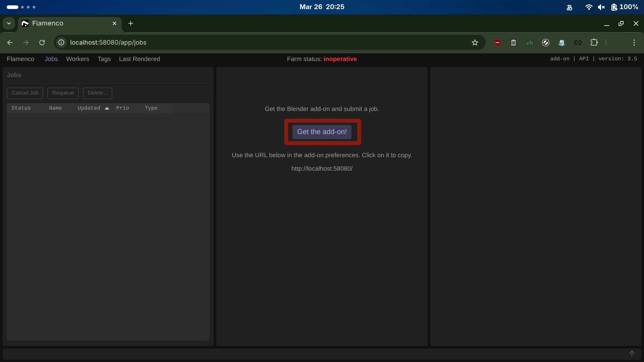
Task: Go forward to the next page
Action: 26,43
